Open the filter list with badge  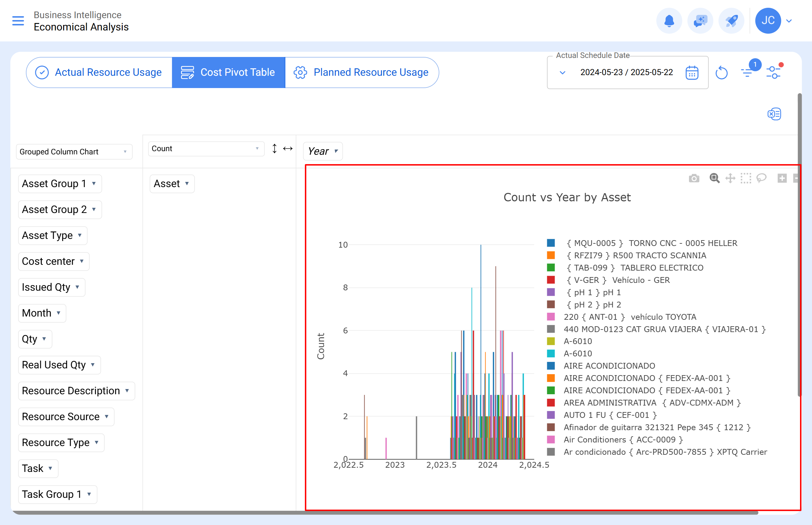coord(748,72)
